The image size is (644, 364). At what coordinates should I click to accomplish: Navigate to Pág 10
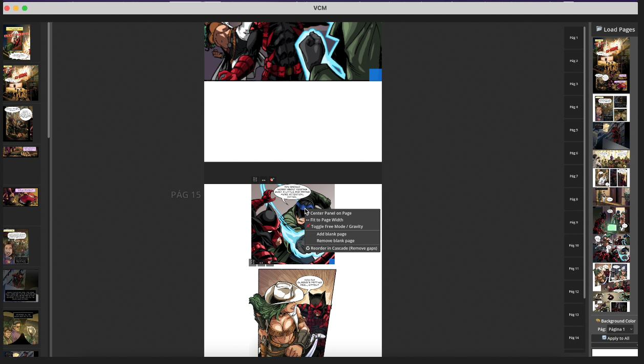pos(574,245)
